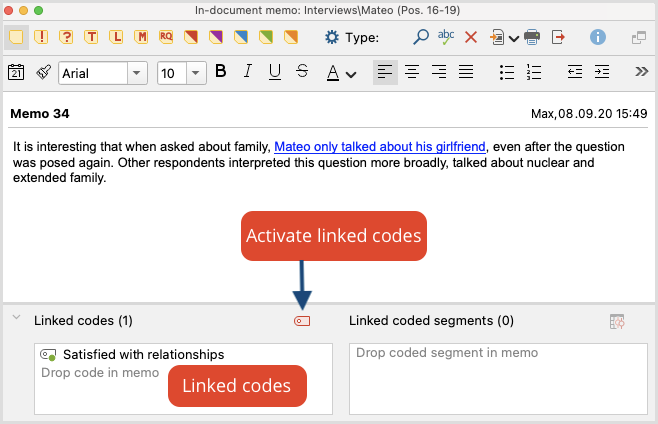Select the L memo type icon
Image resolution: width=658 pixels, height=424 pixels.
116,37
